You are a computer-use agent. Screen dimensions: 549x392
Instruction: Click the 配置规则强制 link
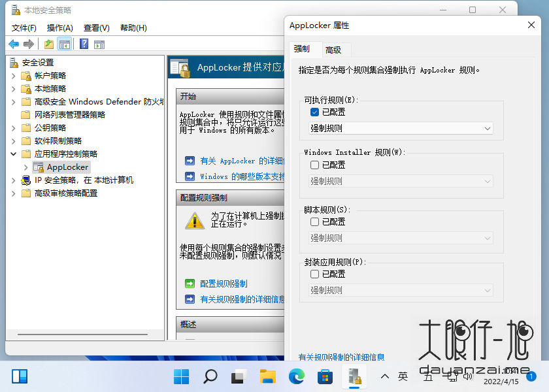click(223, 284)
